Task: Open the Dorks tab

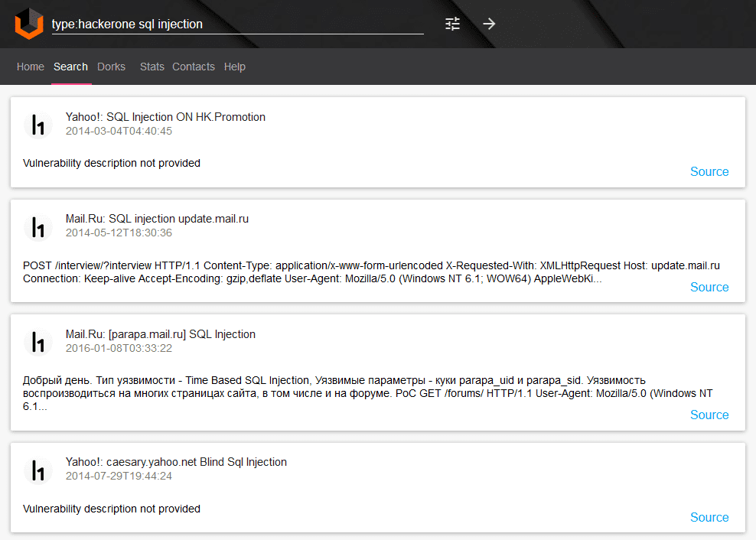Action: tap(111, 67)
